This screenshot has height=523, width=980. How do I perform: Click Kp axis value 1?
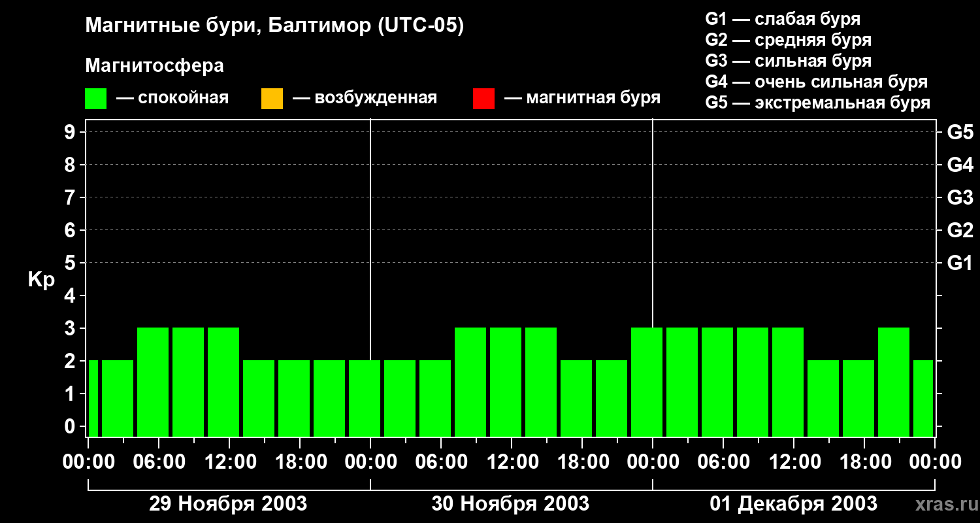tap(71, 394)
